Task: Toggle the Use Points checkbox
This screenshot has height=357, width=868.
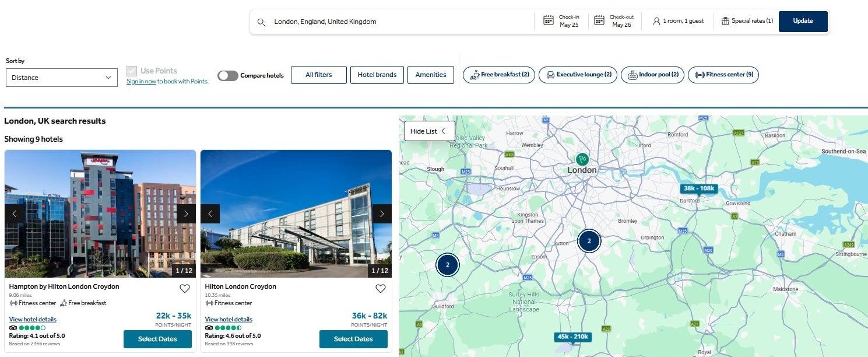Action: (x=131, y=71)
